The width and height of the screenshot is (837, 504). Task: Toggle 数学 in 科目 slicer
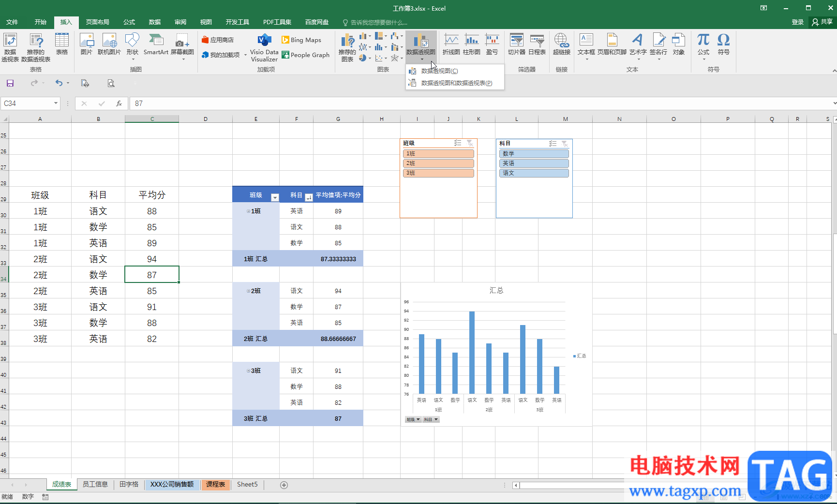coord(534,154)
